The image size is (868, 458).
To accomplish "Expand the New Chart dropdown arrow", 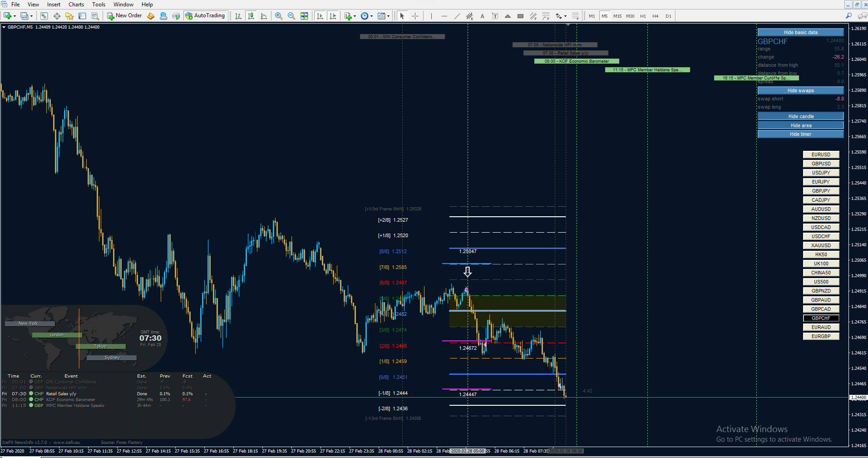I will click(15, 16).
